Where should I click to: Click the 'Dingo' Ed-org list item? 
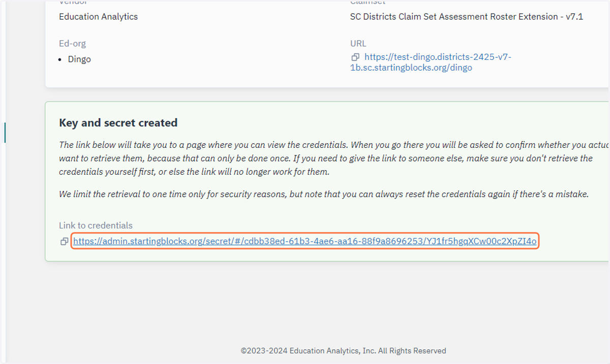(79, 59)
